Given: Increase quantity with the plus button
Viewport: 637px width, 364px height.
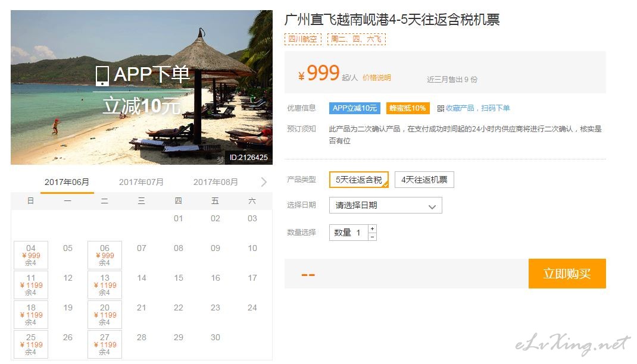Looking at the screenshot, I should pyautogui.click(x=372, y=229).
